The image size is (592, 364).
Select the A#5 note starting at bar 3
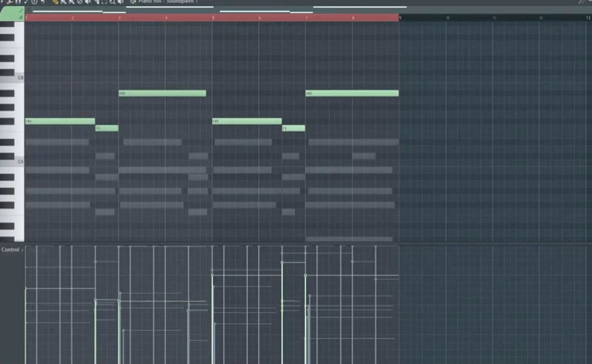(x=162, y=93)
